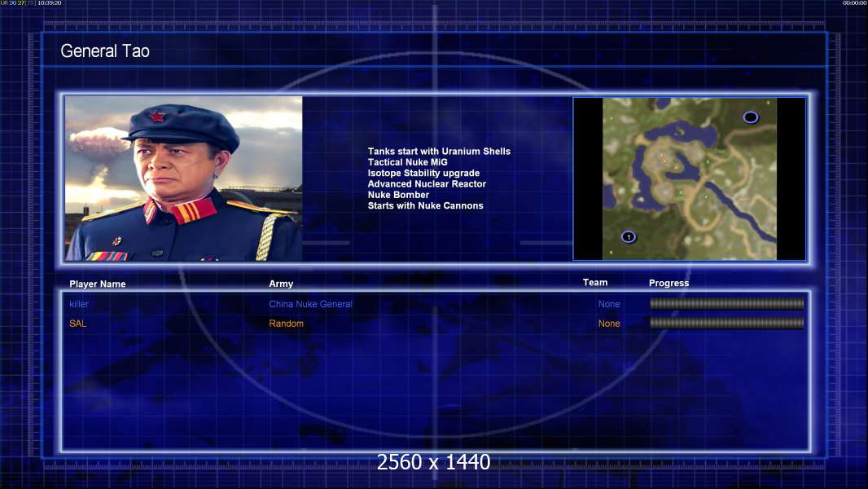Viewport: 868px width, 489px height.
Task: Click the Player Name column header
Action: (x=98, y=284)
